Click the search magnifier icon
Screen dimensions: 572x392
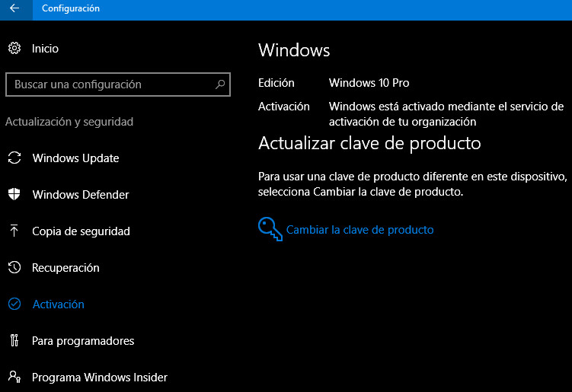(x=220, y=84)
